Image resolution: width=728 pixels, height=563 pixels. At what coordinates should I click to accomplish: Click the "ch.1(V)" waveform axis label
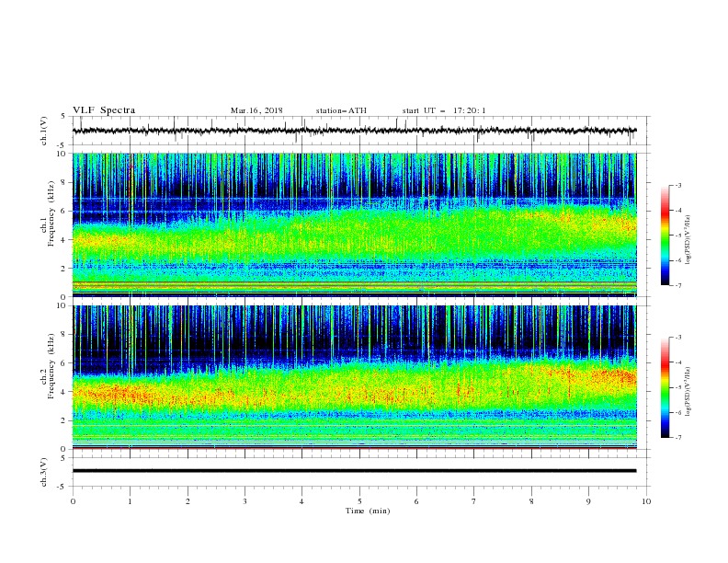coord(44,131)
